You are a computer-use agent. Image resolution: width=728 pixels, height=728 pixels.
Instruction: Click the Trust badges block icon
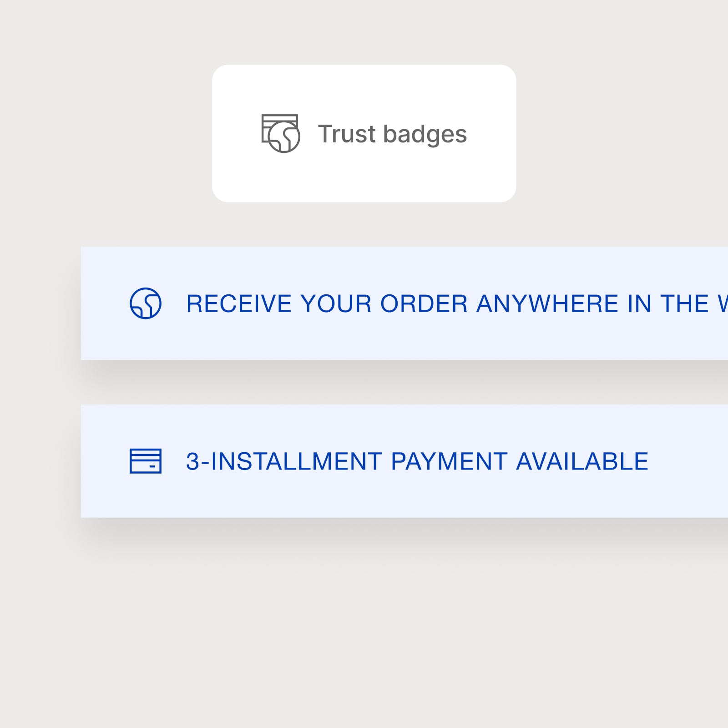[281, 133]
